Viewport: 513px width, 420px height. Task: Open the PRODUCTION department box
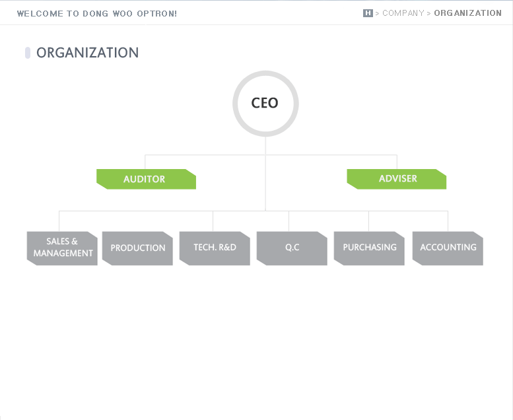(x=137, y=248)
